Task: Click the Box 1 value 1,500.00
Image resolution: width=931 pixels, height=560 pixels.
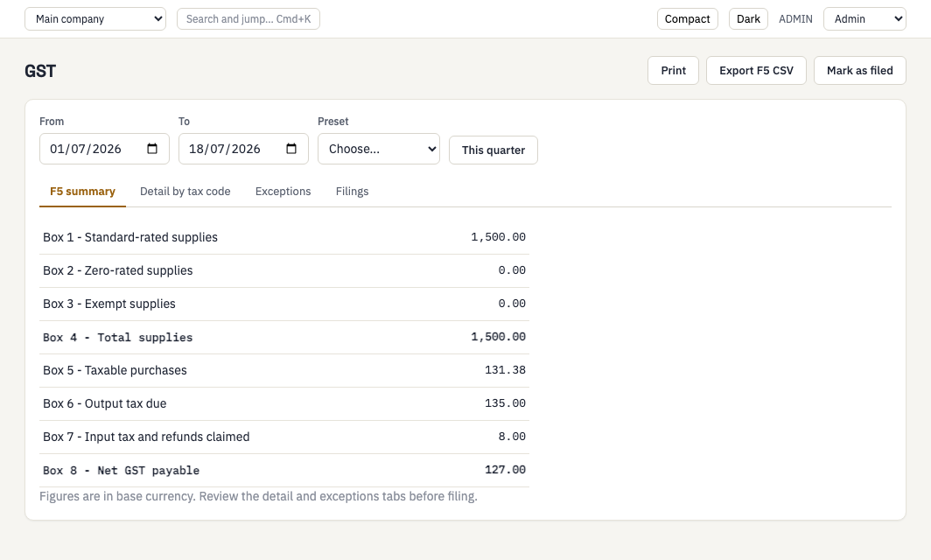Action: point(498,237)
